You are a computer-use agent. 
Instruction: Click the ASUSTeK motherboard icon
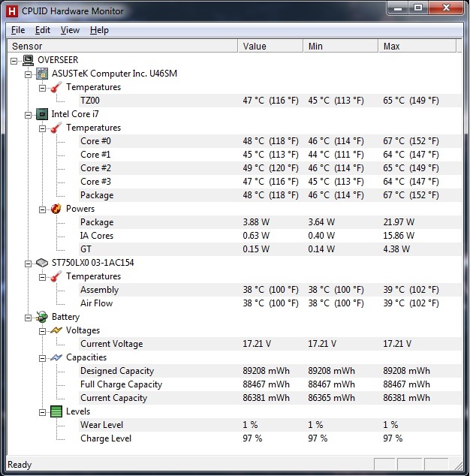click(x=42, y=74)
